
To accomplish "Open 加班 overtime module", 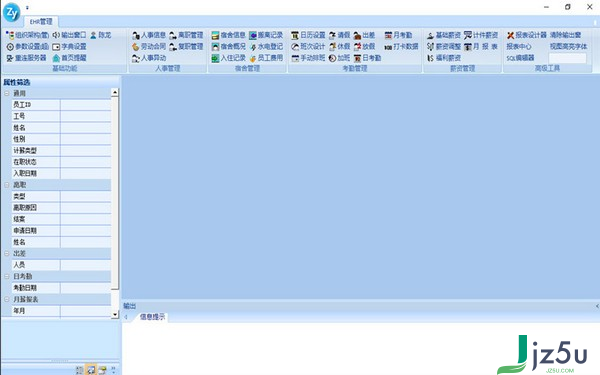I will 339,58.
